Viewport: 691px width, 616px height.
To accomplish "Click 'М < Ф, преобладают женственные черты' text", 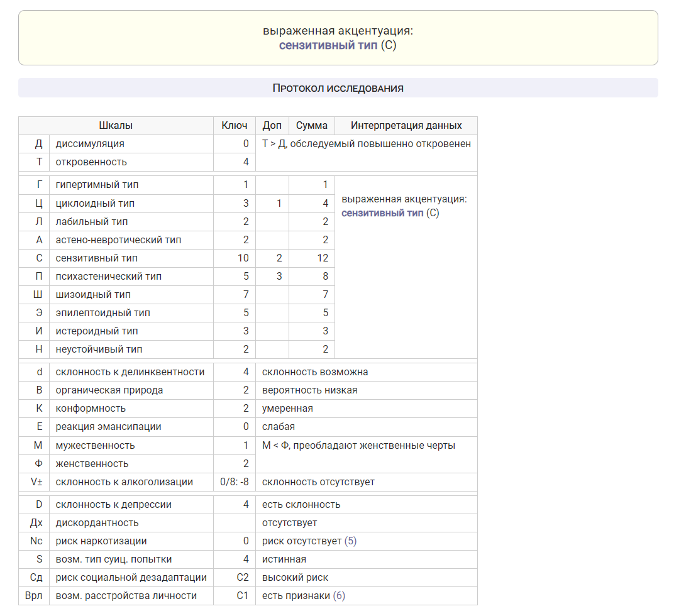I will (x=359, y=446).
